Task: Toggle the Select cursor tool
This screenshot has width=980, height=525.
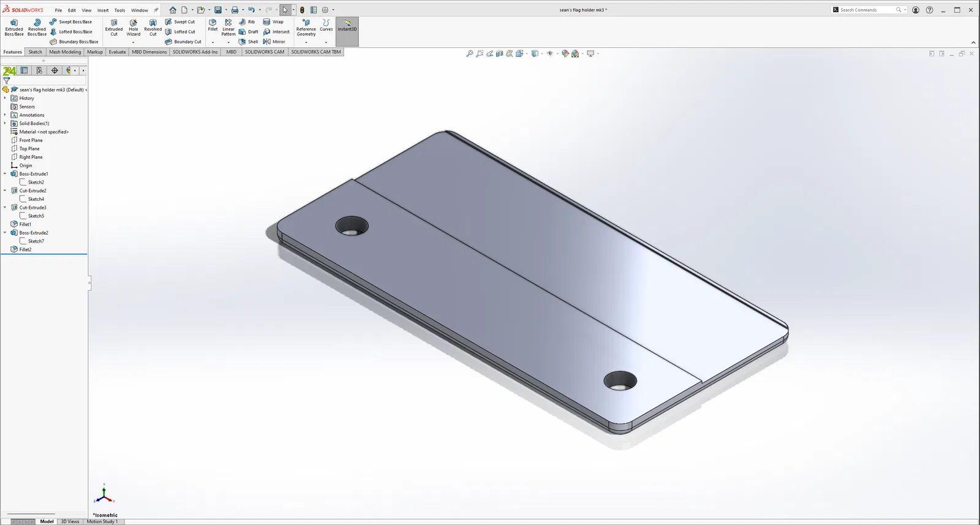Action: [x=285, y=10]
